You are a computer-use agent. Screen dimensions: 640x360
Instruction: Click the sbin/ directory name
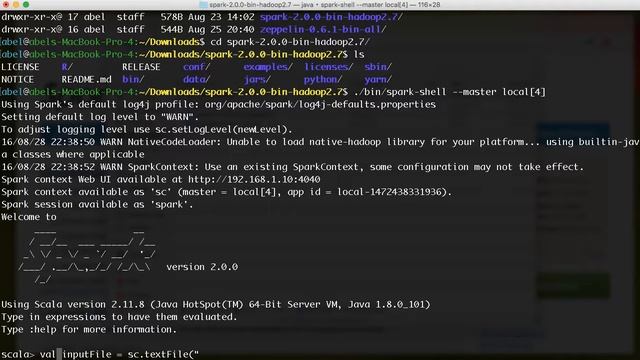(378, 67)
